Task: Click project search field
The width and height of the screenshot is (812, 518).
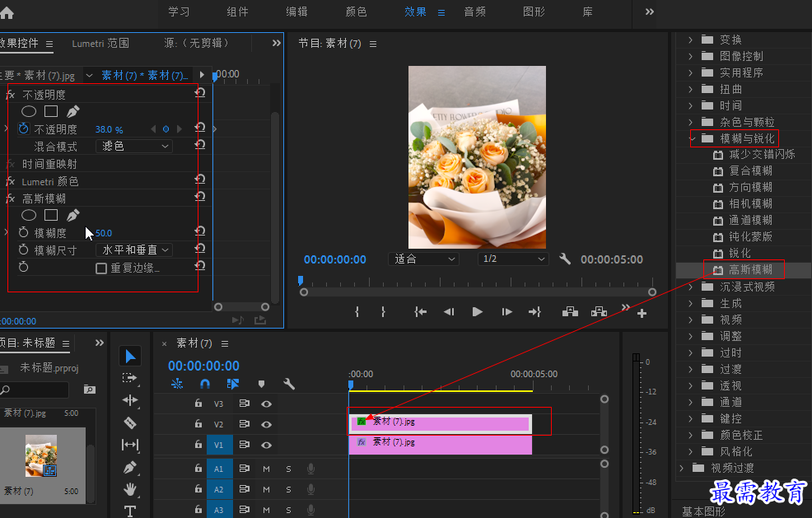Action: [x=35, y=390]
